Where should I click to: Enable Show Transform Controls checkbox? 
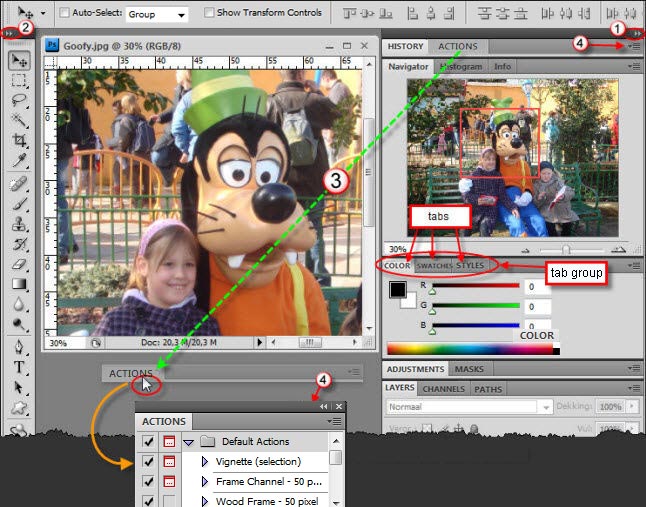click(209, 13)
